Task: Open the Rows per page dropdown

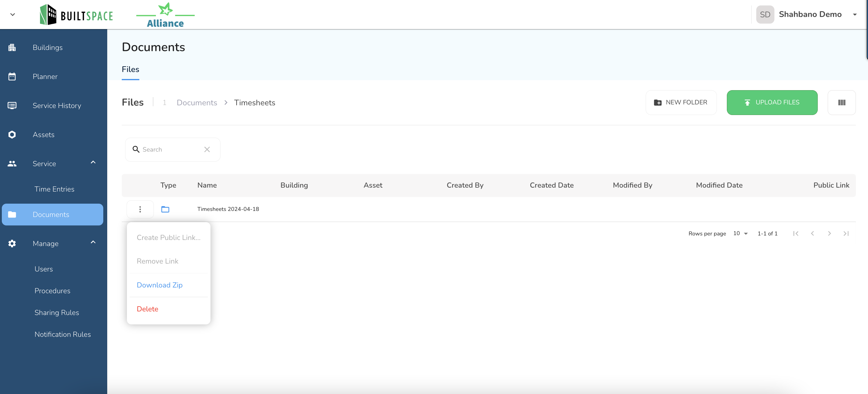Action: (740, 233)
